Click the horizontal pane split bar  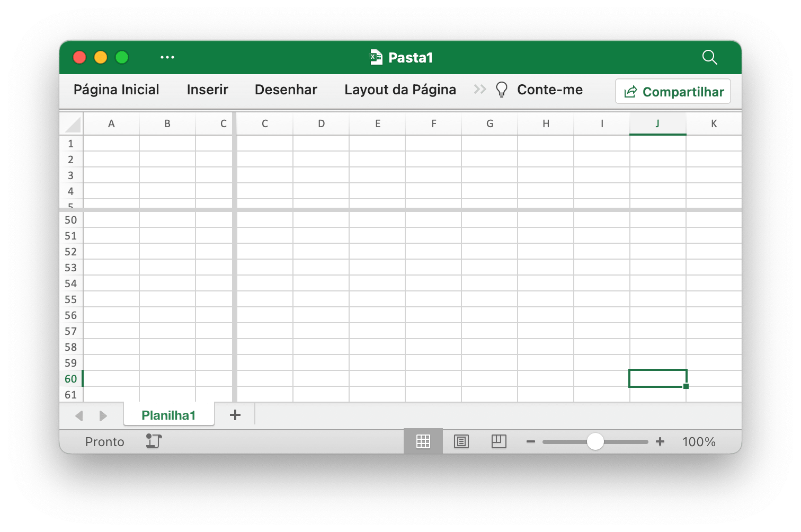[400, 210]
